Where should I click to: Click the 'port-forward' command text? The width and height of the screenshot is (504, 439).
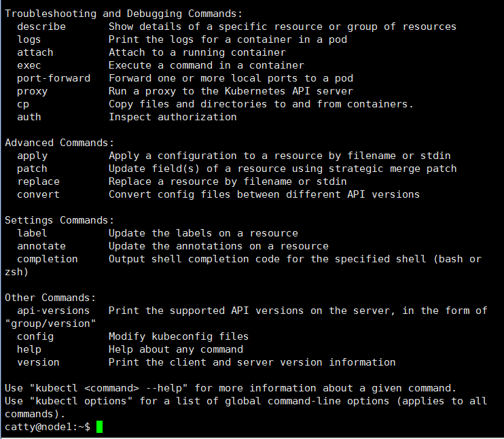(54, 78)
